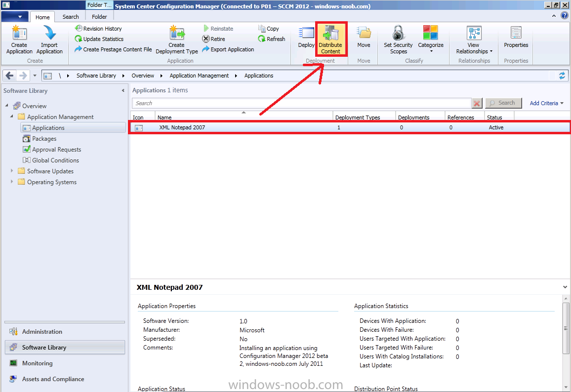Open the Categorize dropdown
571x392 pixels.
pyautogui.click(x=430, y=39)
